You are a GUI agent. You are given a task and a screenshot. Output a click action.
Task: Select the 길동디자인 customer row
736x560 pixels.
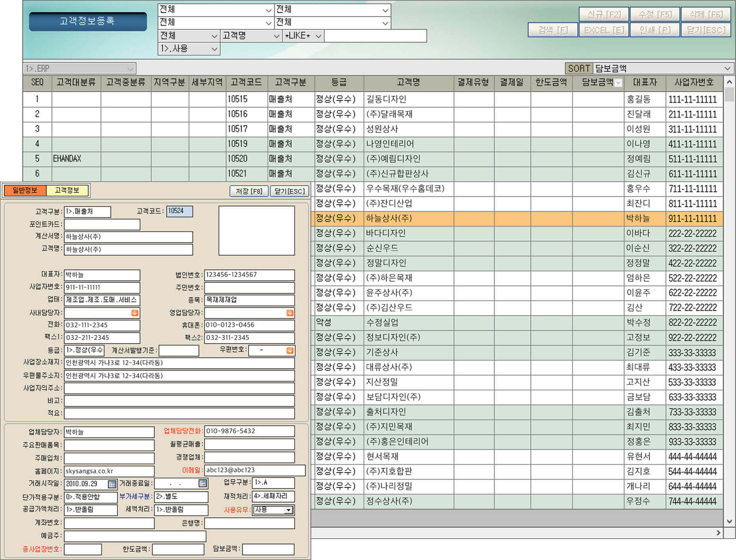[373, 99]
